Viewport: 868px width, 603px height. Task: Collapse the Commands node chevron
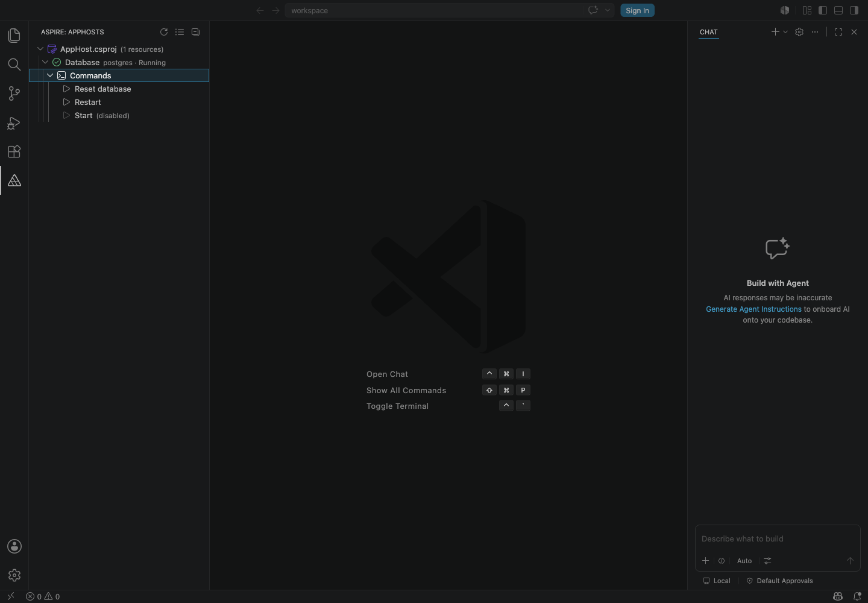pos(50,75)
